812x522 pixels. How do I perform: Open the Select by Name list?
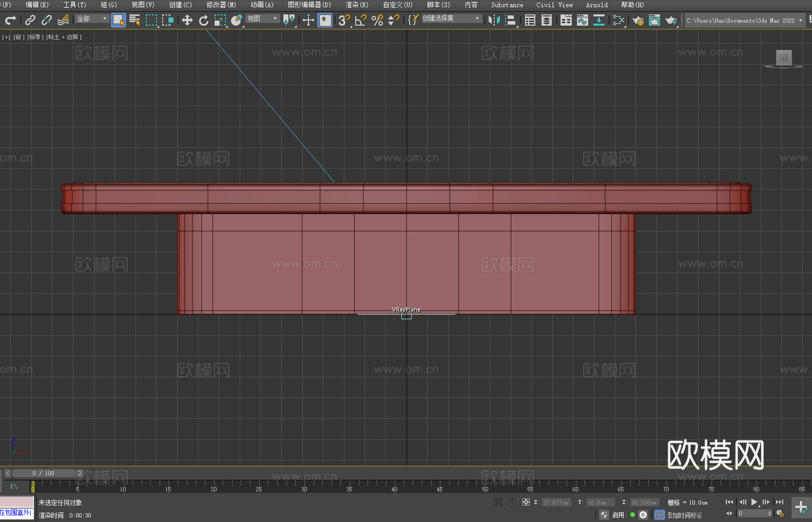(135, 20)
